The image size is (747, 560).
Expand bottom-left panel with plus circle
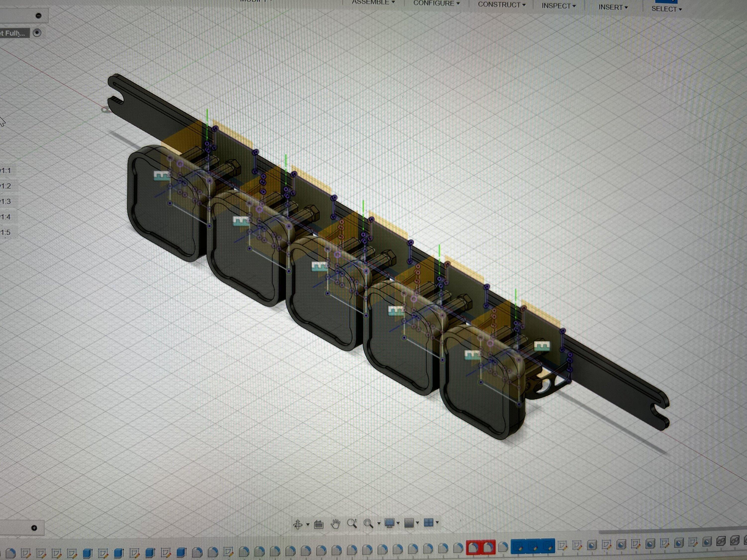(34, 528)
